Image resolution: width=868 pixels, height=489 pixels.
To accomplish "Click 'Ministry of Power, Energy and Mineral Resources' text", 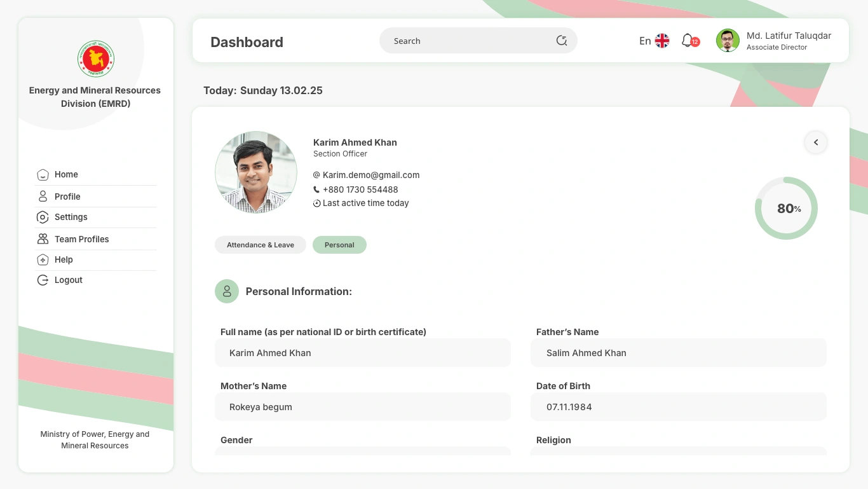I will [95, 440].
